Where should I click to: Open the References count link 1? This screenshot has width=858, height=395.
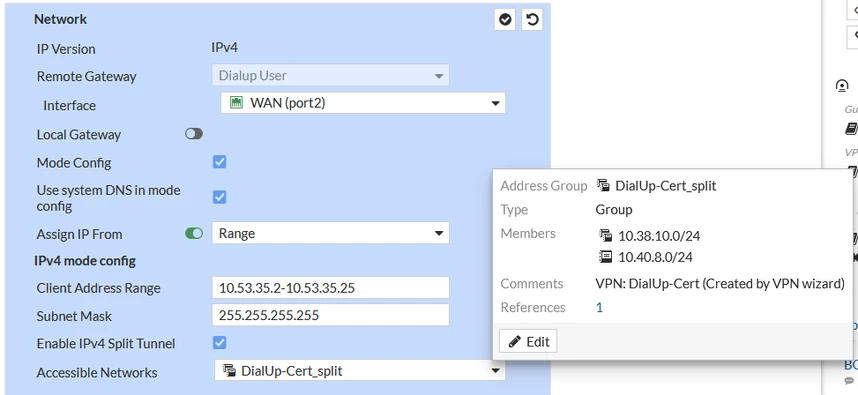click(599, 307)
